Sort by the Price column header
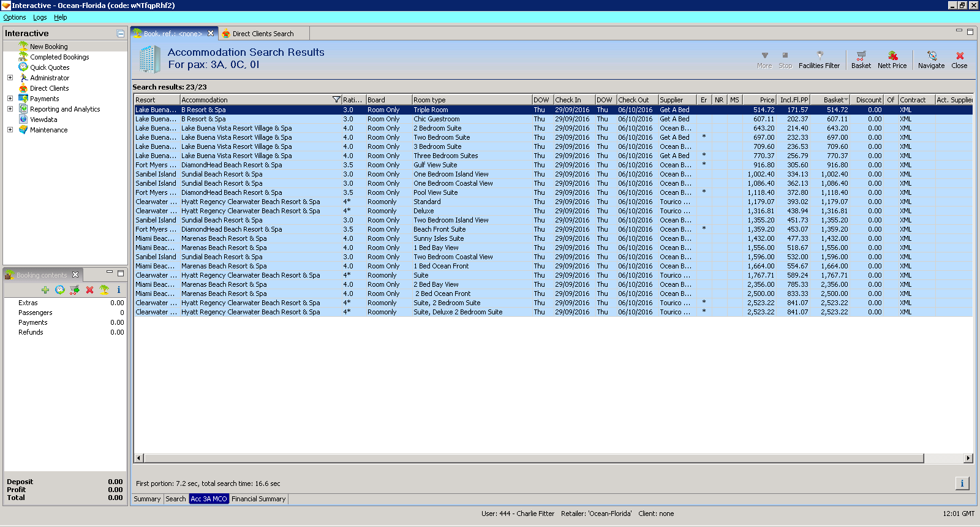 [x=759, y=100]
